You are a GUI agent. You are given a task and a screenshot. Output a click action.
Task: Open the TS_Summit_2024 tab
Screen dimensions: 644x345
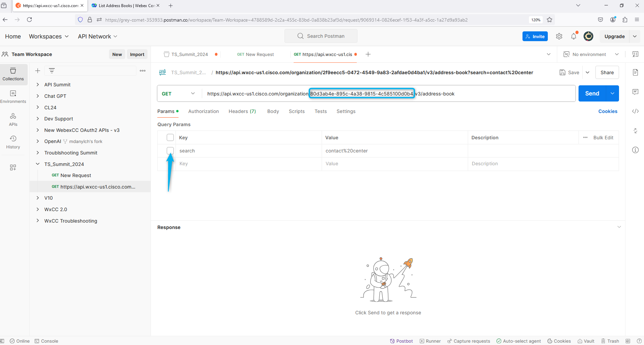click(x=189, y=54)
